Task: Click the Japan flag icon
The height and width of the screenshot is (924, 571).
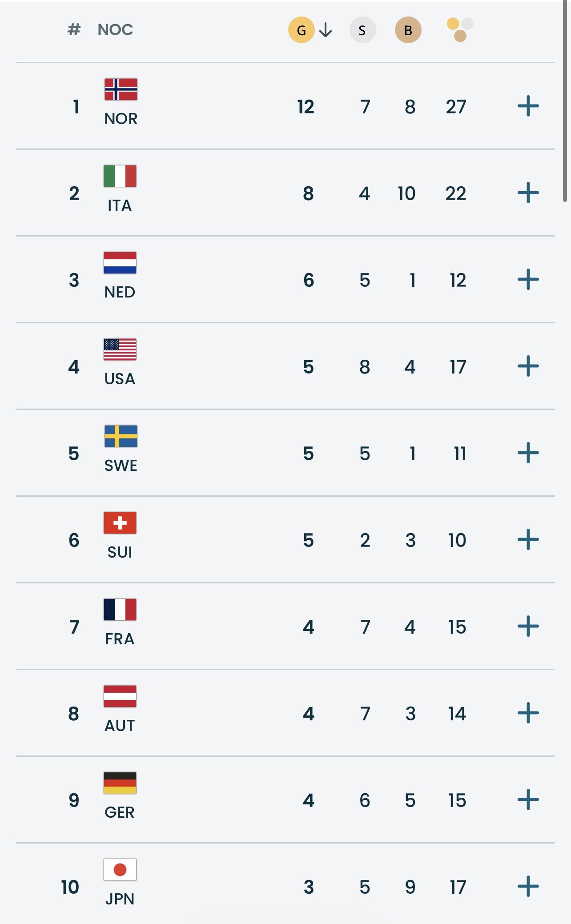Action: (120, 870)
